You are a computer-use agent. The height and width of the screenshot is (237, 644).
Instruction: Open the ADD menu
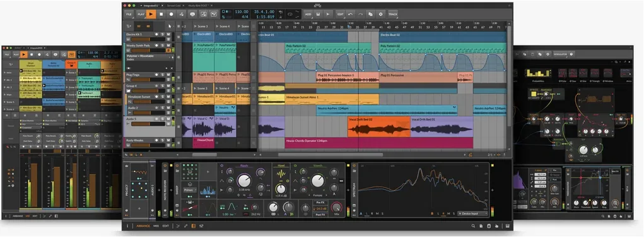pos(308,14)
